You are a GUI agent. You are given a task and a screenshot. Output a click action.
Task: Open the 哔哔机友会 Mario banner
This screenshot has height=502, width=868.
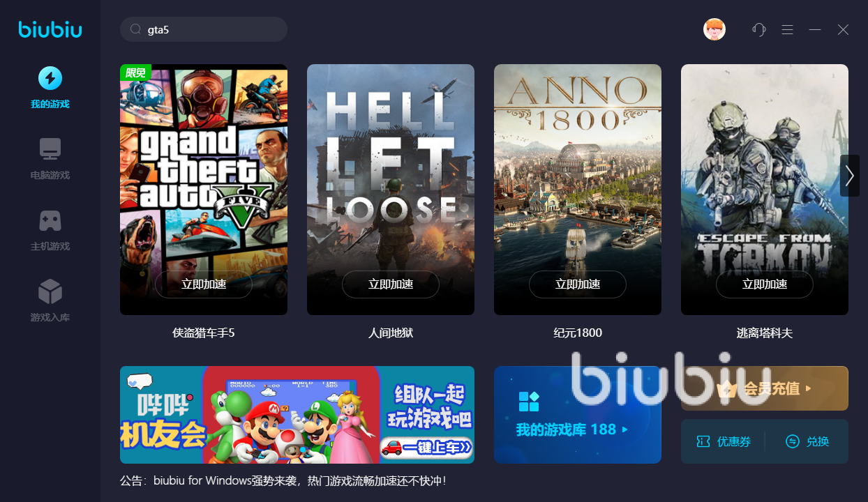pyautogui.click(x=297, y=415)
